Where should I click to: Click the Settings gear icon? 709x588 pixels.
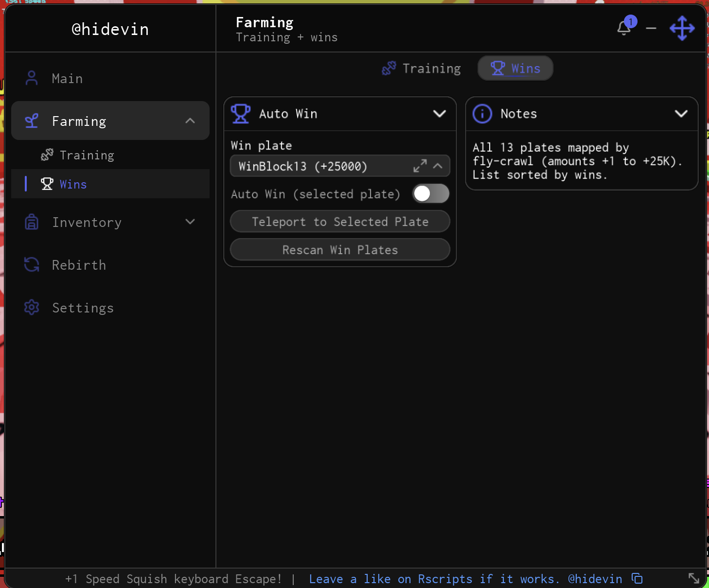pos(32,308)
